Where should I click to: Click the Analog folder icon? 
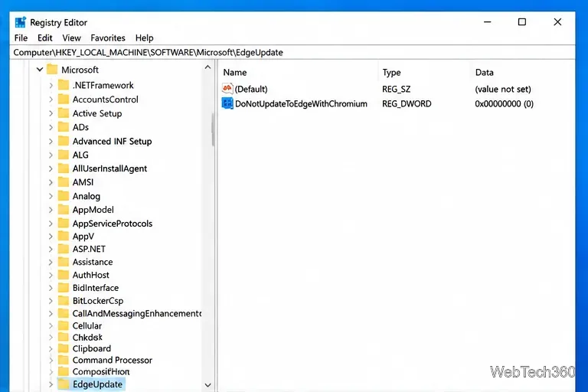click(64, 196)
